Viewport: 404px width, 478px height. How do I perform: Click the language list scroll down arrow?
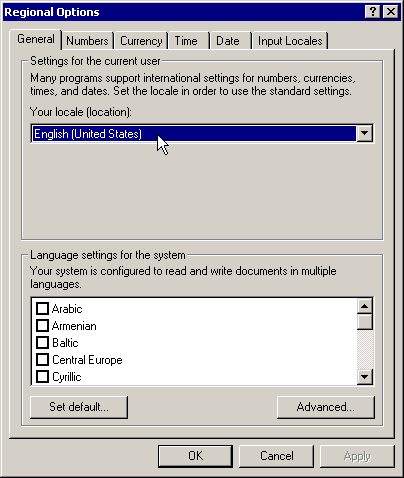click(x=365, y=377)
